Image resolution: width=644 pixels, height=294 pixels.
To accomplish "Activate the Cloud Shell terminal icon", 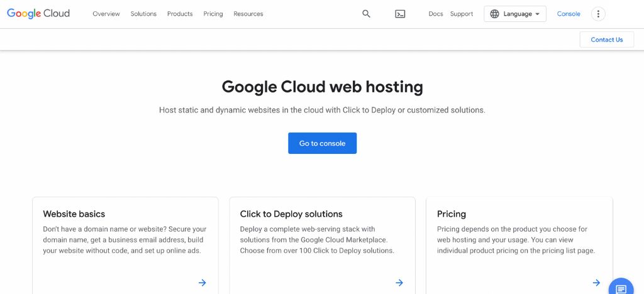I will [x=400, y=14].
